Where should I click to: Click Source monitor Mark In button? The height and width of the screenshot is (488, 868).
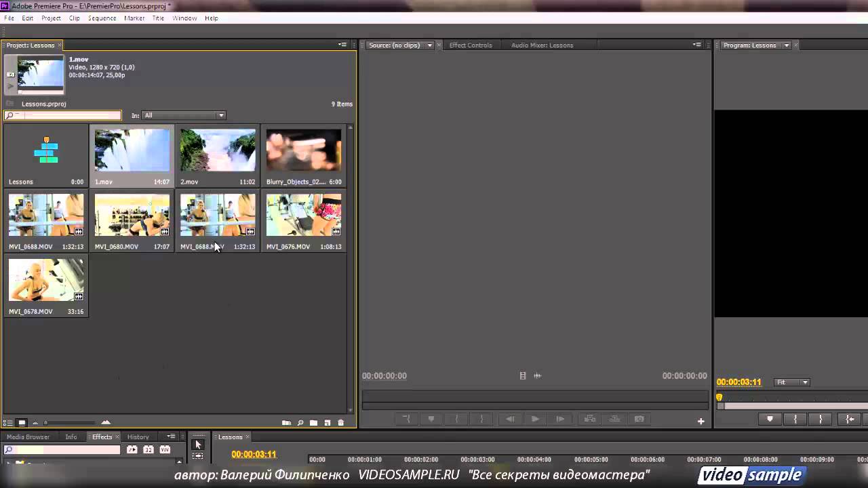click(x=456, y=419)
